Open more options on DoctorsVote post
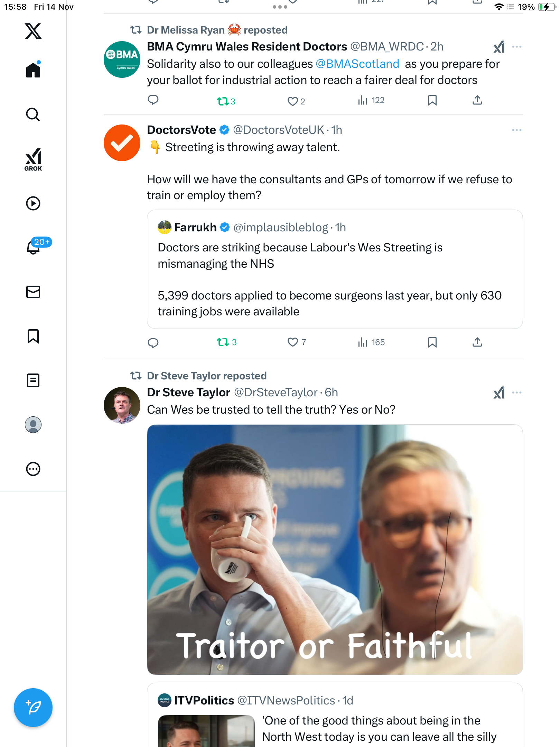 tap(516, 130)
